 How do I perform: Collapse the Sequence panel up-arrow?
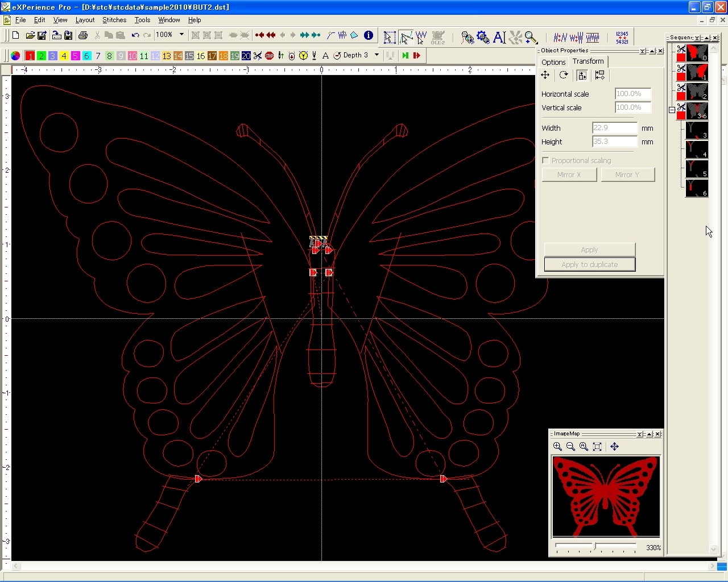pyautogui.click(x=707, y=38)
